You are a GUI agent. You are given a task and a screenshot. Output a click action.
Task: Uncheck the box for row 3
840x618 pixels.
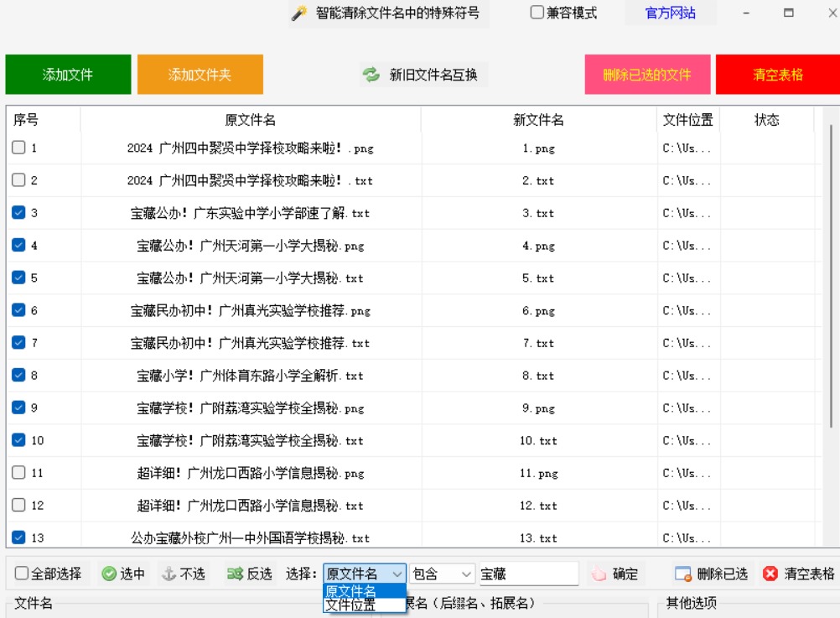[18, 213]
